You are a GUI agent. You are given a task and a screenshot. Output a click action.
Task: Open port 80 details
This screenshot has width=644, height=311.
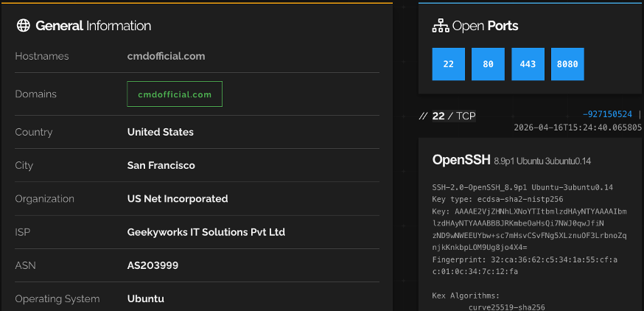[x=488, y=64]
